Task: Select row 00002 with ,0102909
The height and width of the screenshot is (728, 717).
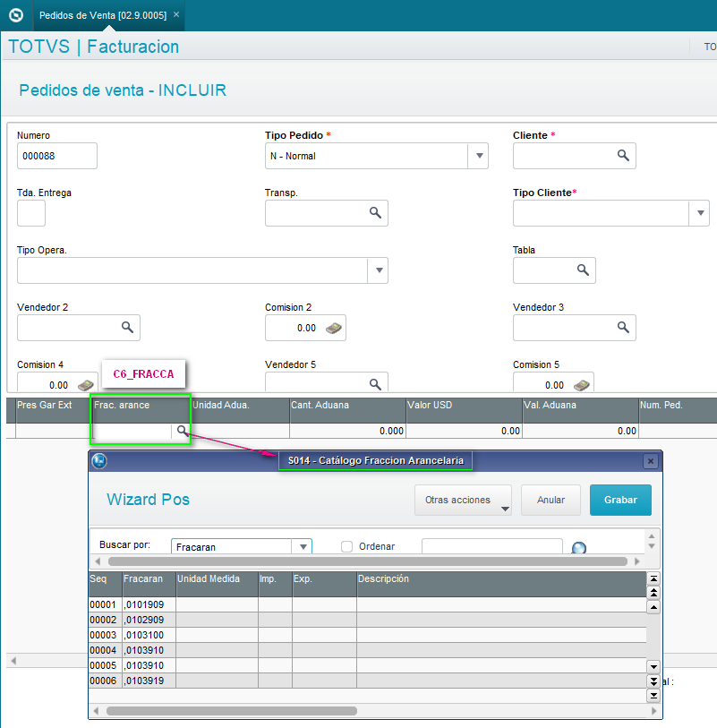Action: pyautogui.click(x=368, y=620)
